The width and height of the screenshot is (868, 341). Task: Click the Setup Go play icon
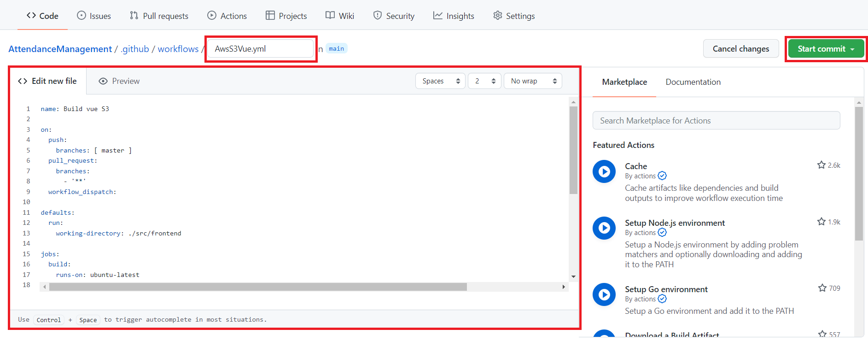tap(604, 294)
